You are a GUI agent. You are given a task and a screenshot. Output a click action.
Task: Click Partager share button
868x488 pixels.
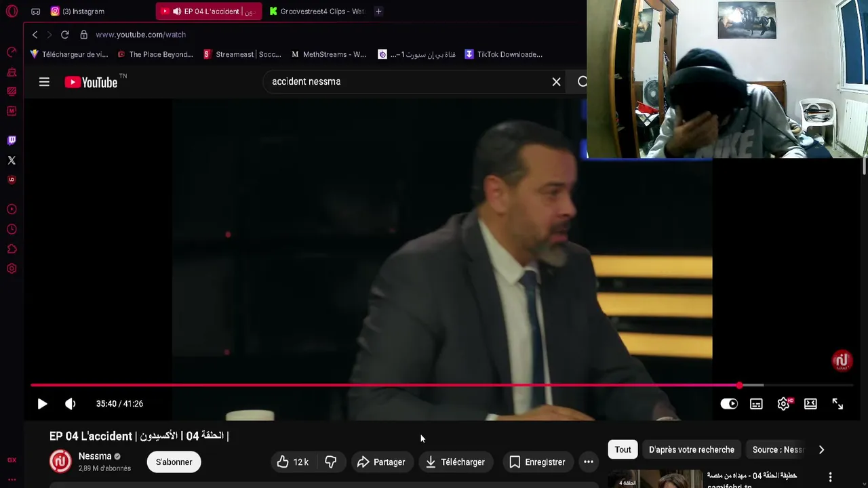pyautogui.click(x=381, y=462)
